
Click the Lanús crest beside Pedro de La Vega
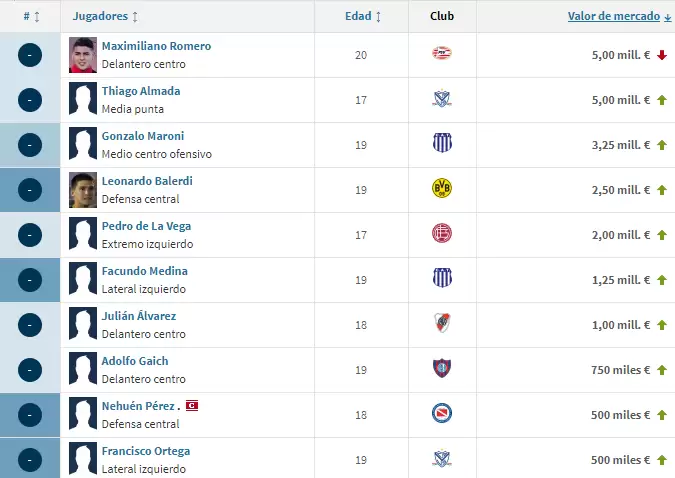(442, 234)
